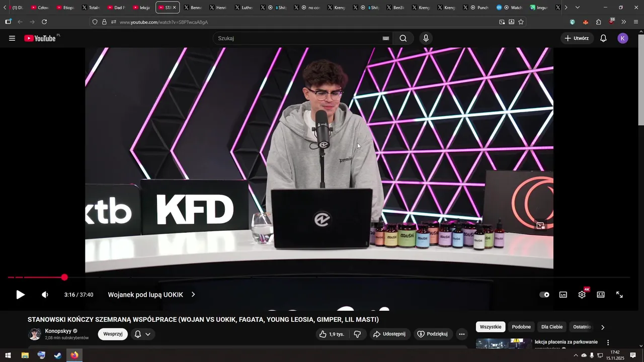This screenshot has height=362, width=644.
Task: Expand the subscription notification bell dropdown
Action: 142,334
